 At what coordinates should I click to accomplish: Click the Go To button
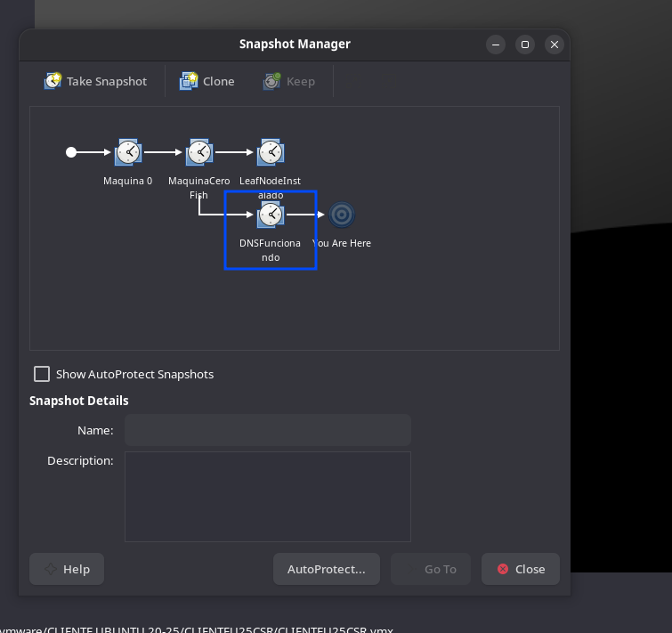click(431, 569)
